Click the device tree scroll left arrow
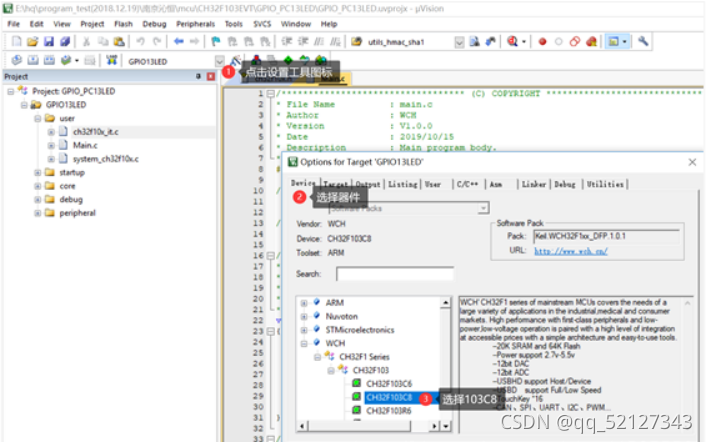 [x=301, y=426]
